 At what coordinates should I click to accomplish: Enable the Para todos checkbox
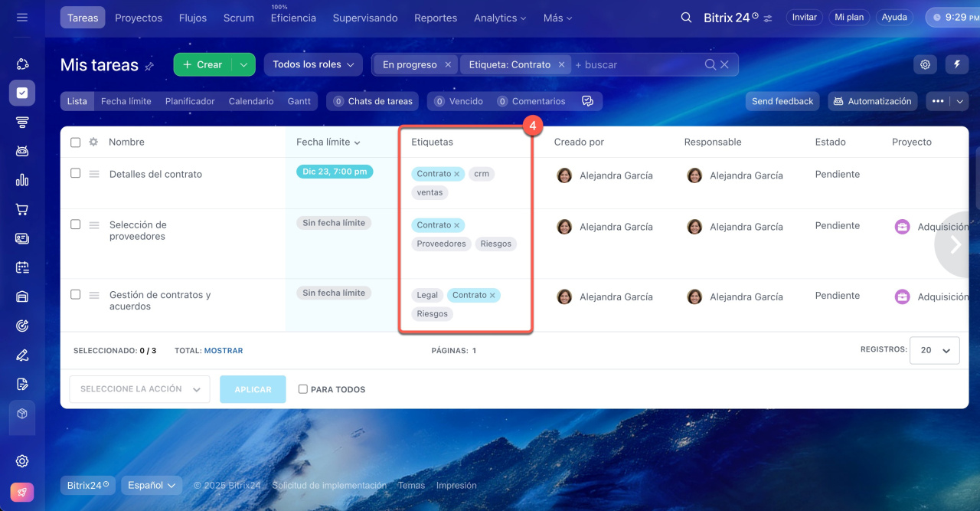[302, 389]
